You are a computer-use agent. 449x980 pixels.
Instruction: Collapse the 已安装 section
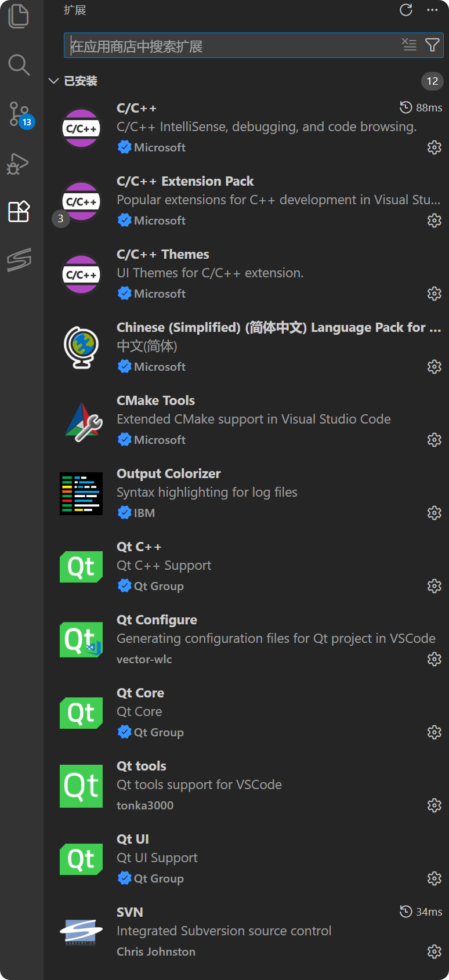pyautogui.click(x=53, y=81)
